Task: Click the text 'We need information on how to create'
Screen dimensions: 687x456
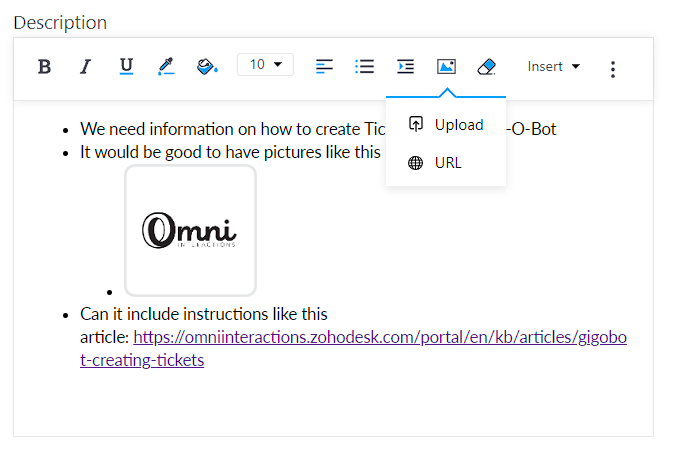Action: [x=220, y=129]
